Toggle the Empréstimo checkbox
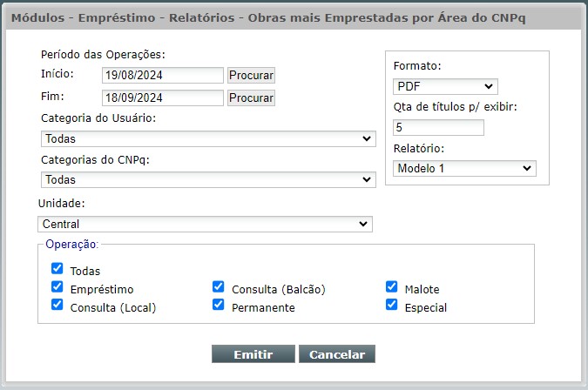This screenshot has width=588, height=390. click(x=57, y=286)
